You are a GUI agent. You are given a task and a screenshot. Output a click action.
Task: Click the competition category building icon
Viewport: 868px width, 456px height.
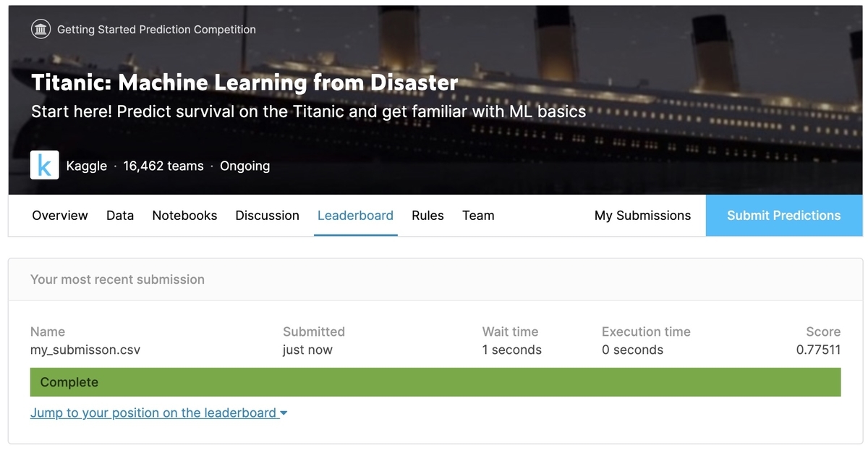[41, 30]
